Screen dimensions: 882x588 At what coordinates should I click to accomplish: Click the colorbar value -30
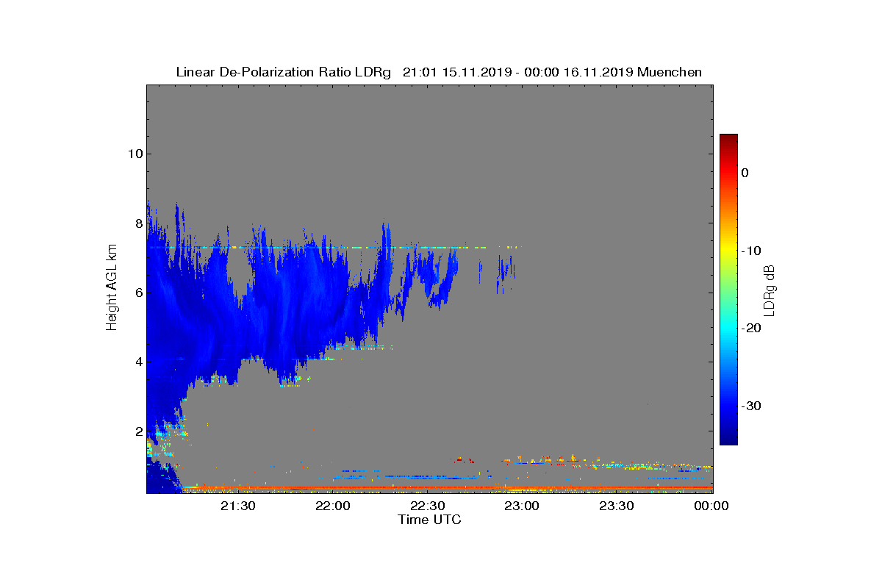751,406
